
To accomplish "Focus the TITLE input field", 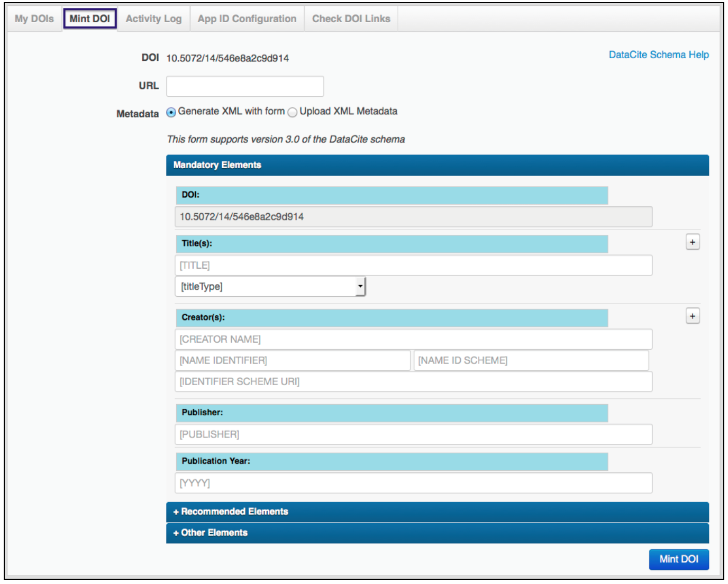I will click(x=413, y=266).
